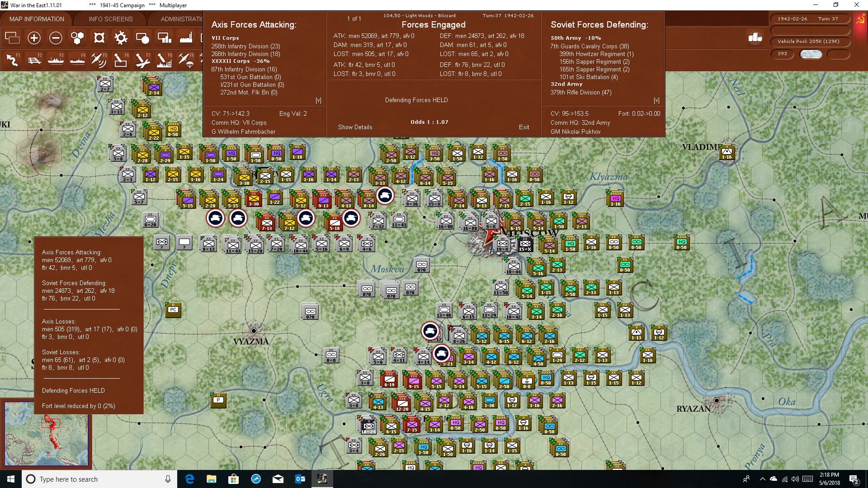Open the Windows Start menu
This screenshot has height=488, width=868.
(11, 479)
